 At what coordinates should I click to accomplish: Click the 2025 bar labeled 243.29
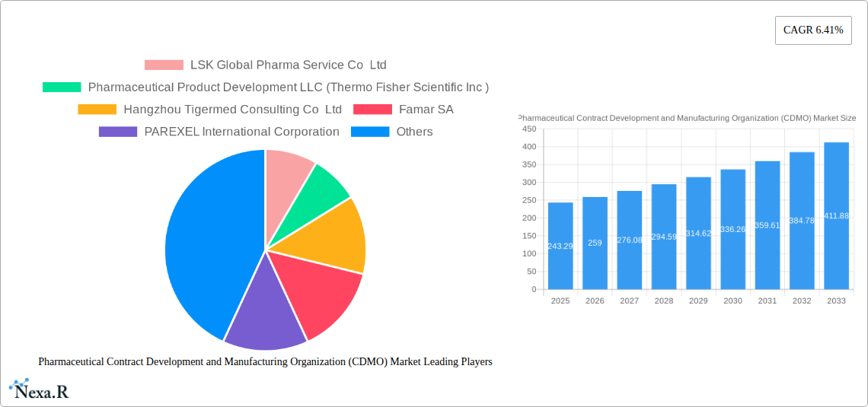pos(560,246)
